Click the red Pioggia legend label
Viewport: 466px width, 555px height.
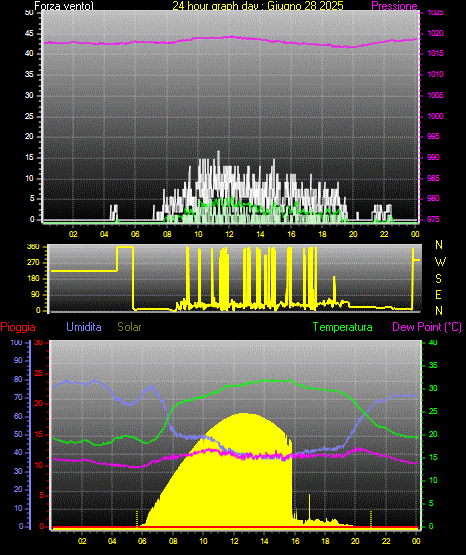(18, 327)
